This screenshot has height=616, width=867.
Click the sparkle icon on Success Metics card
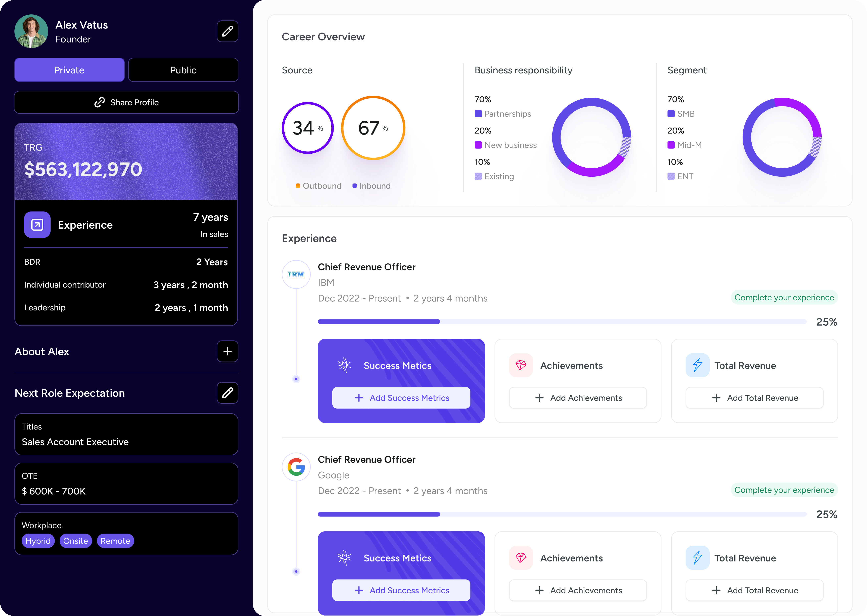coord(344,365)
